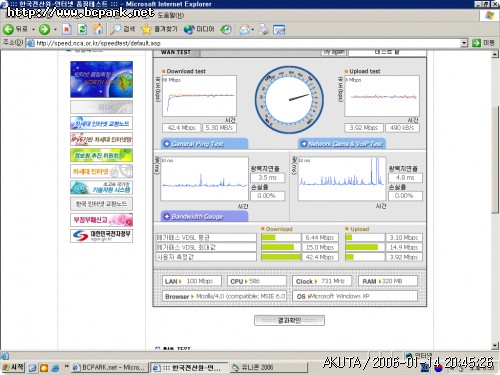Click the Upload test graph
This screenshot has width=500, height=375.
(x=382, y=96)
